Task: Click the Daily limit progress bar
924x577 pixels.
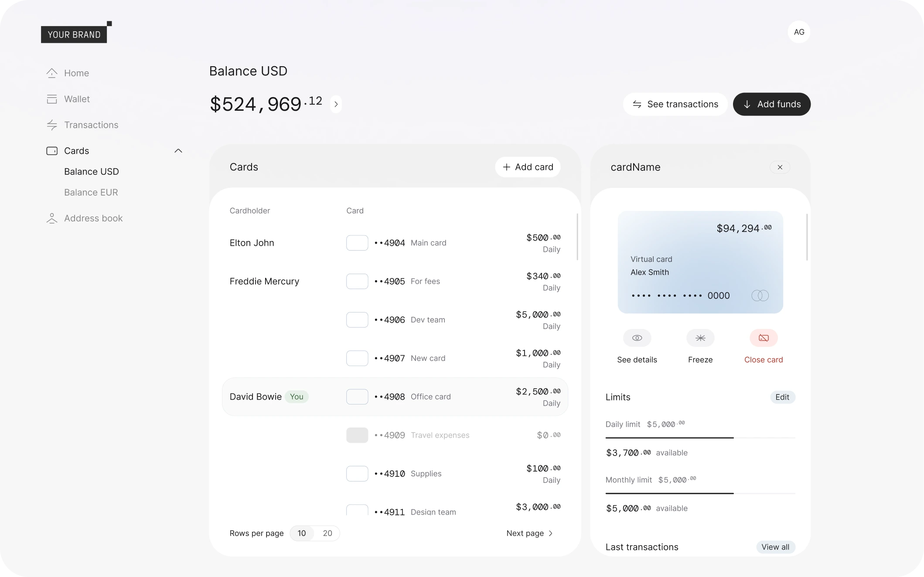Action: (700, 438)
